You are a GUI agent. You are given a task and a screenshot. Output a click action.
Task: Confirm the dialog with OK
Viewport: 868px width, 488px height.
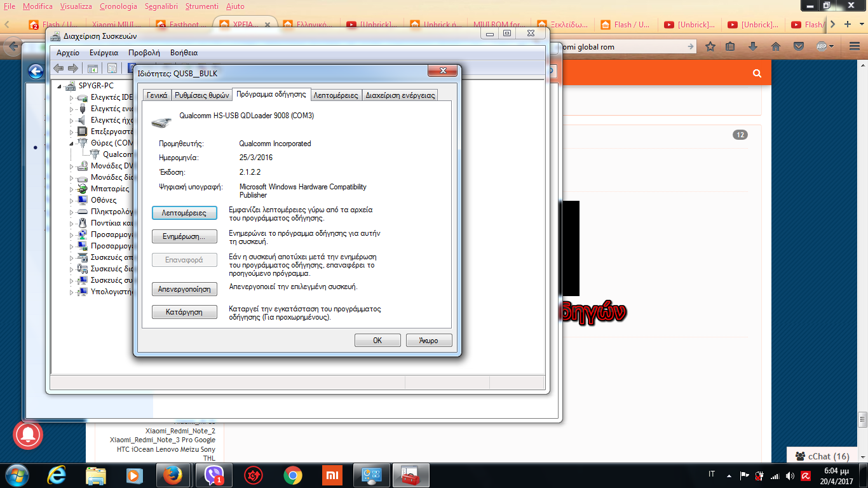(x=377, y=341)
